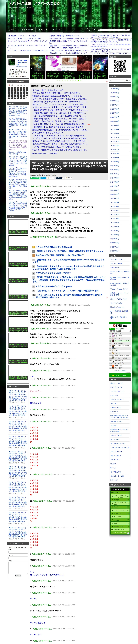Viewport: 138px width, 644px height.
Task: Open the X (Twitter) icon in header
Action: (89, 30)
